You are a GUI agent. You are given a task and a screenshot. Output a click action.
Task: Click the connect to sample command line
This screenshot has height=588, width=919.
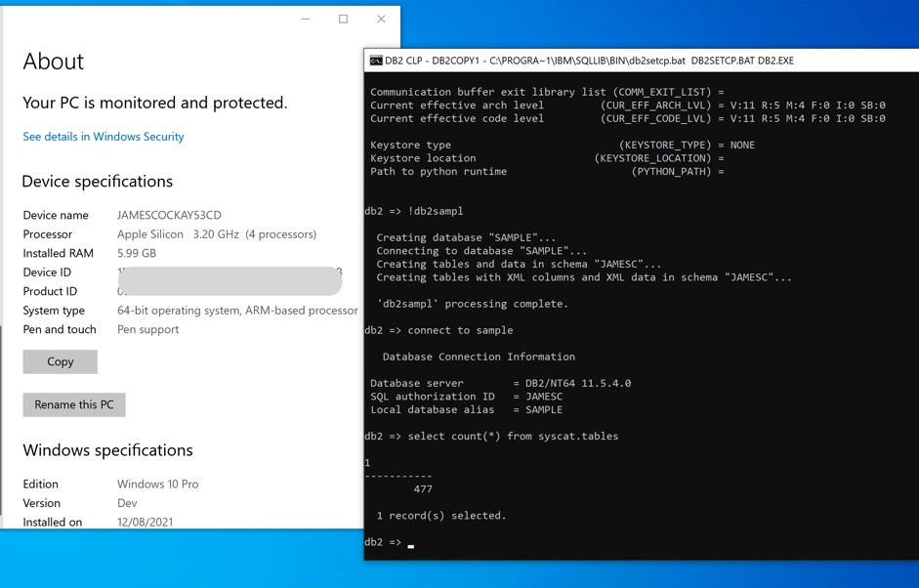(x=439, y=330)
